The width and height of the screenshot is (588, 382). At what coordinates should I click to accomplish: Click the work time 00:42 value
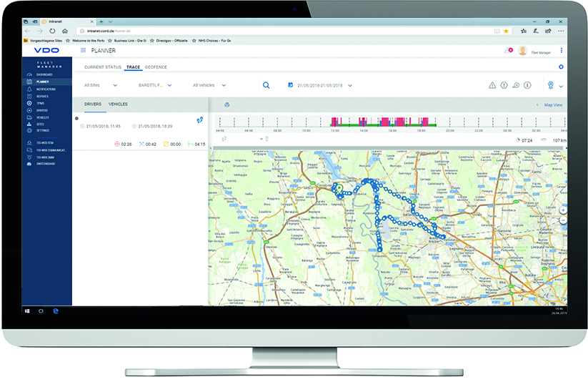point(151,145)
